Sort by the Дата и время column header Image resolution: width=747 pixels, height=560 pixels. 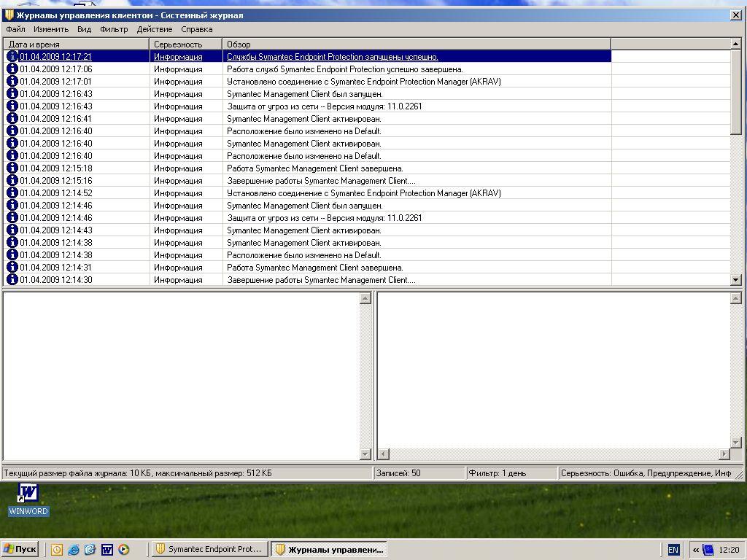coord(77,44)
